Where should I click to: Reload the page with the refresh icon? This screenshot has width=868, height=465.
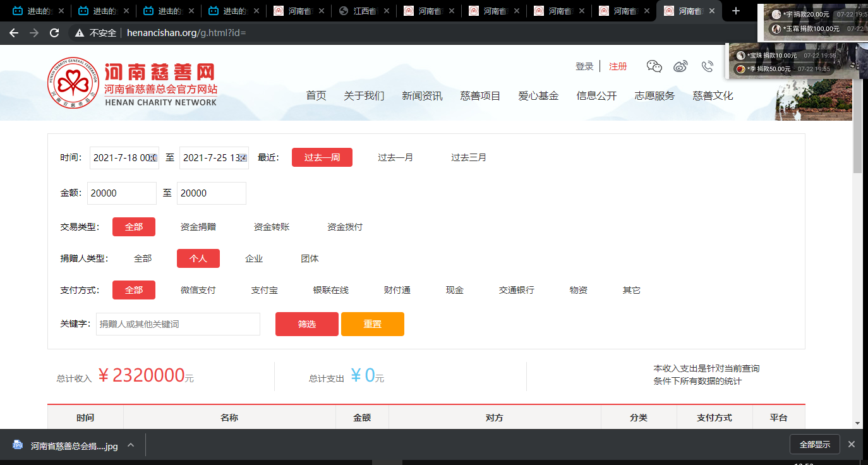(54, 33)
